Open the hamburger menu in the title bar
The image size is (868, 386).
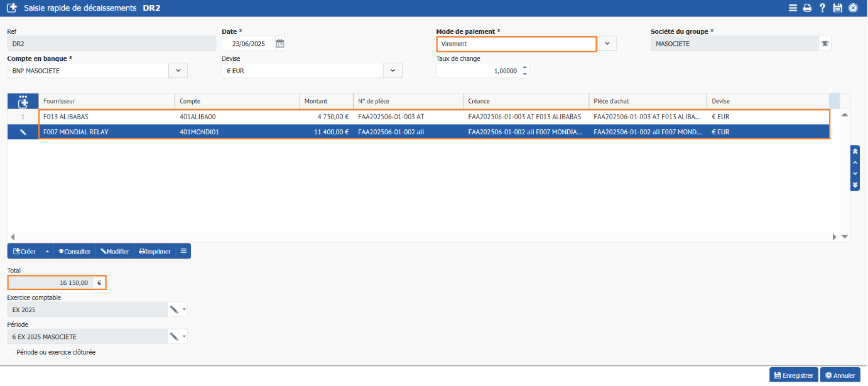(x=793, y=8)
